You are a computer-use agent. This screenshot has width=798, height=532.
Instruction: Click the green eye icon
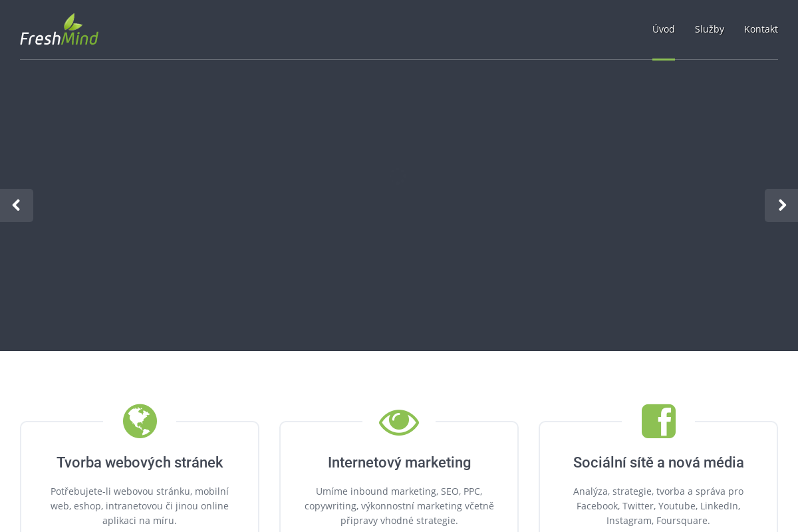pyautogui.click(x=399, y=422)
